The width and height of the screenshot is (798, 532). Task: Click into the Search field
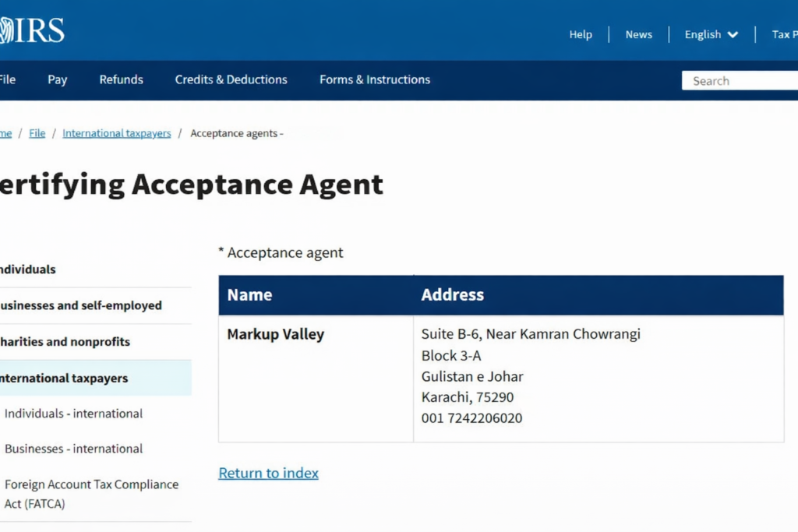point(740,81)
